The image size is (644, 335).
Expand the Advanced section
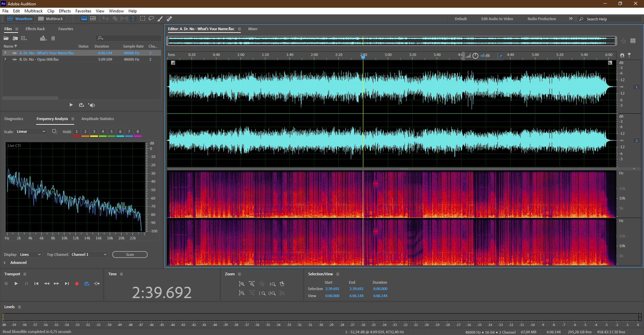(5, 263)
